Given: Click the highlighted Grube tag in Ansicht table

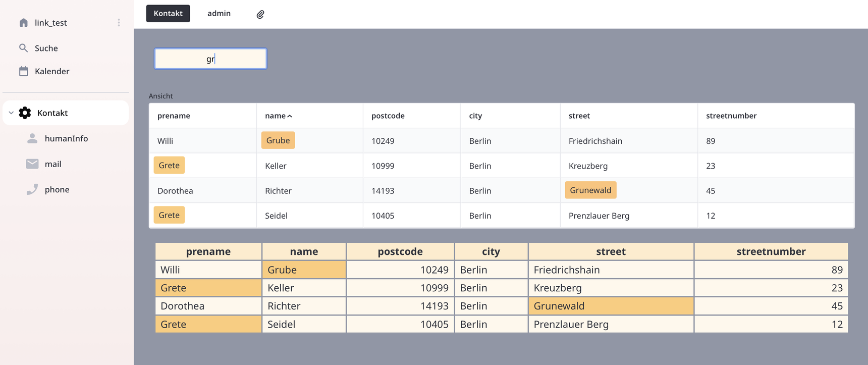Looking at the screenshot, I should pos(278,140).
